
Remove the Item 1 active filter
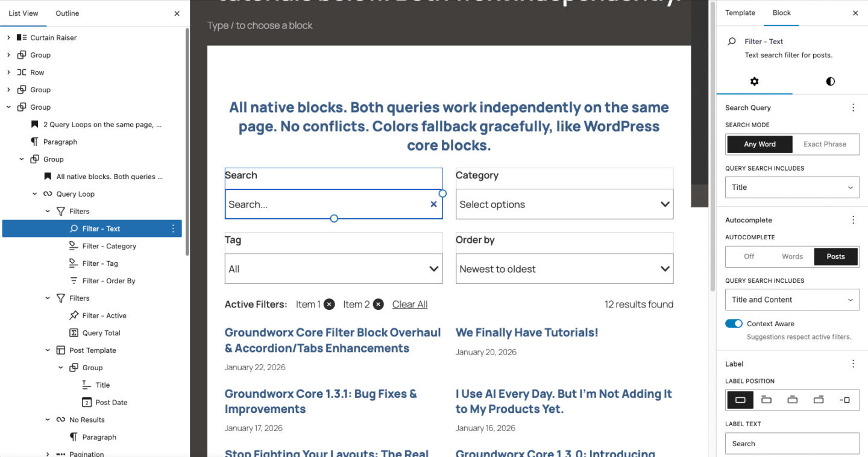coord(329,304)
